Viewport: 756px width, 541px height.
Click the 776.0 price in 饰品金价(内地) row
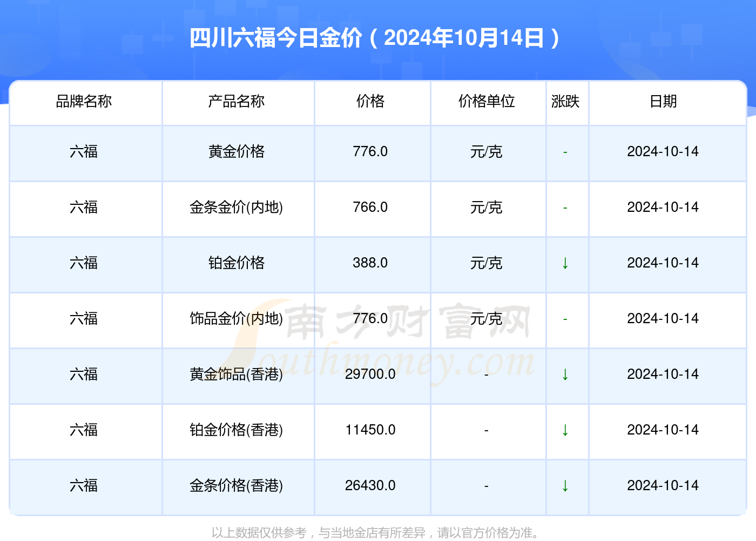[x=370, y=318]
